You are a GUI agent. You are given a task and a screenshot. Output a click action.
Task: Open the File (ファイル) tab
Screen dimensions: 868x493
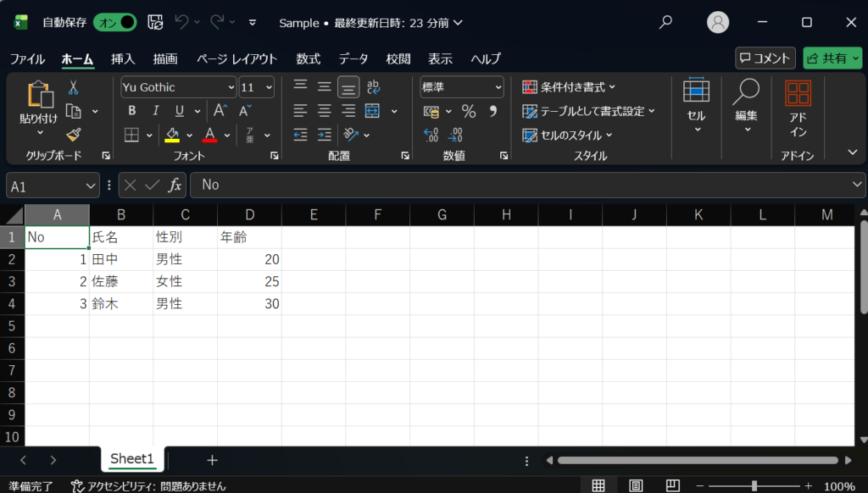[x=27, y=58]
